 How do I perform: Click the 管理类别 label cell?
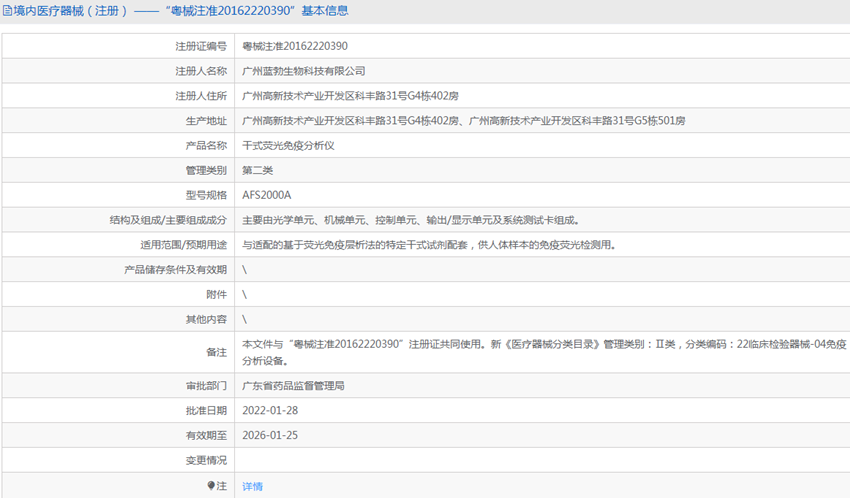click(118, 171)
